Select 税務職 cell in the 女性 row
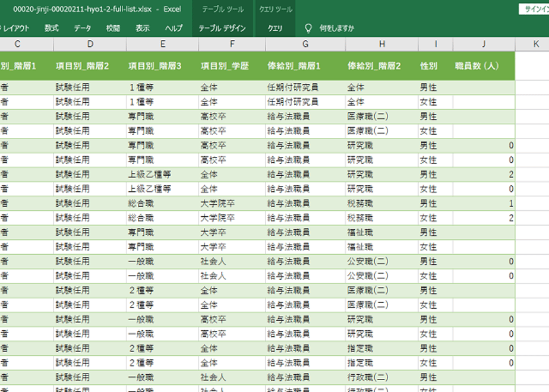 (382, 218)
